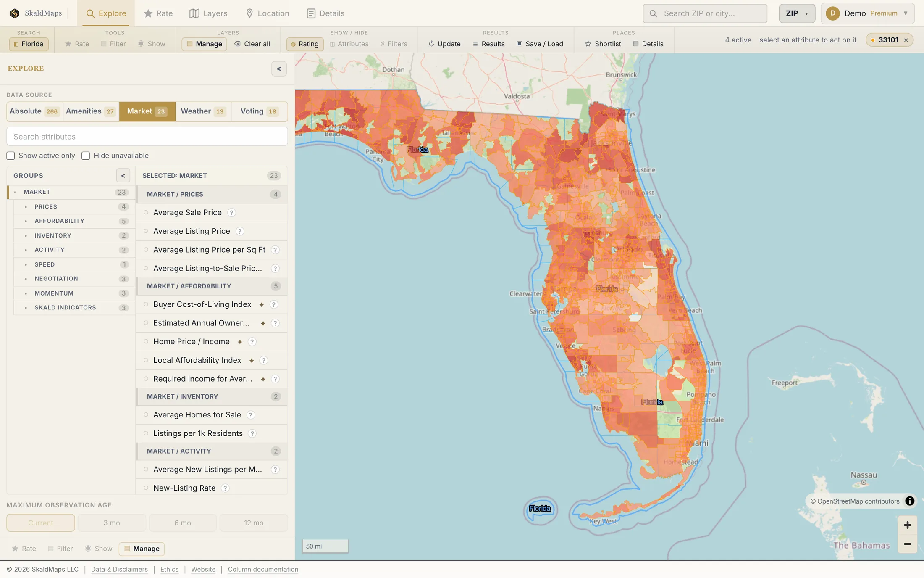Collapse the Groups column

point(123,176)
